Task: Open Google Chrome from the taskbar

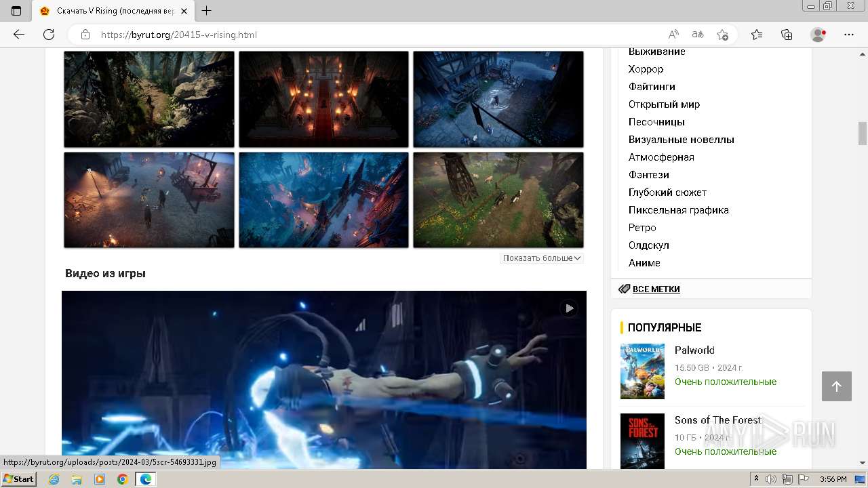Action: tap(122, 479)
